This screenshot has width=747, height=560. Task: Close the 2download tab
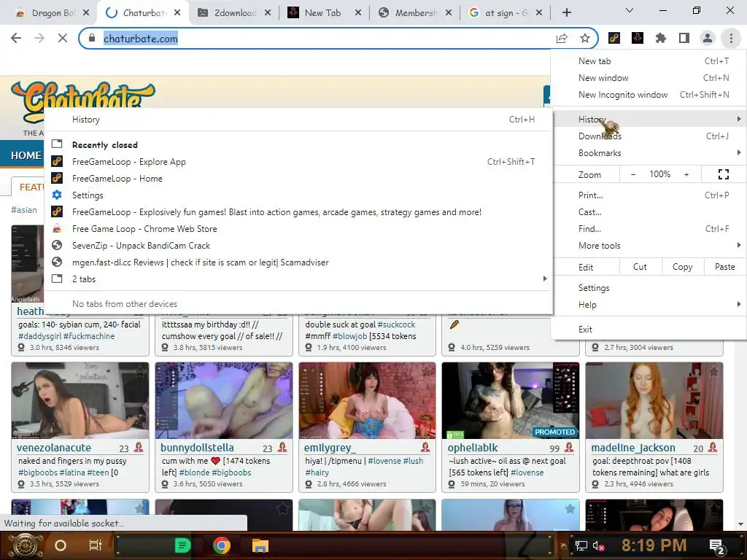268,13
